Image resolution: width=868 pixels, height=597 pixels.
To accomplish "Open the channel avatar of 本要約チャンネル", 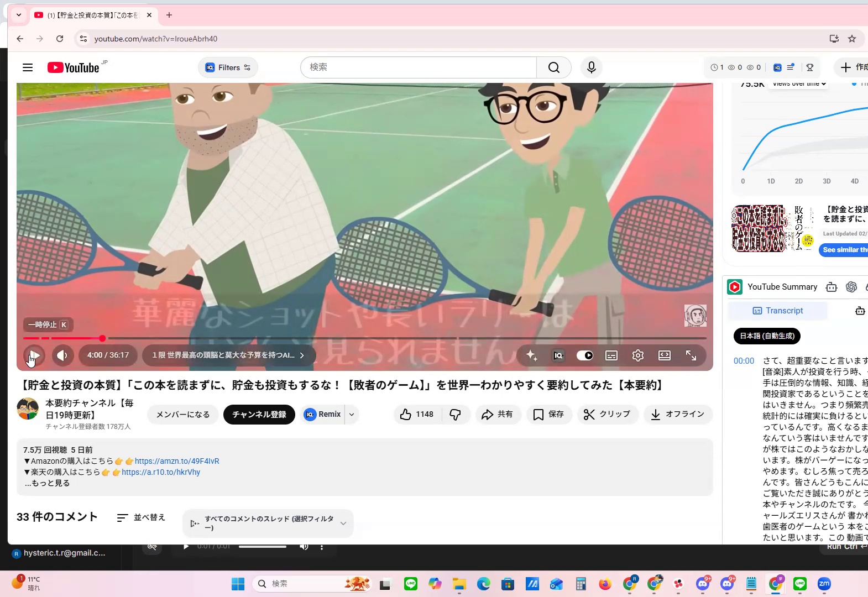I will click(28, 409).
